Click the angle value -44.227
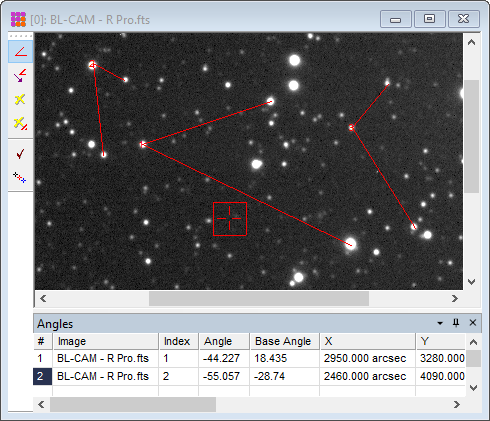 [x=221, y=358]
